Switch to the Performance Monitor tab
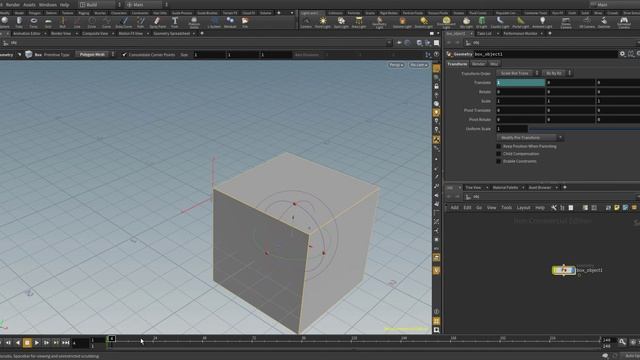 520,33
